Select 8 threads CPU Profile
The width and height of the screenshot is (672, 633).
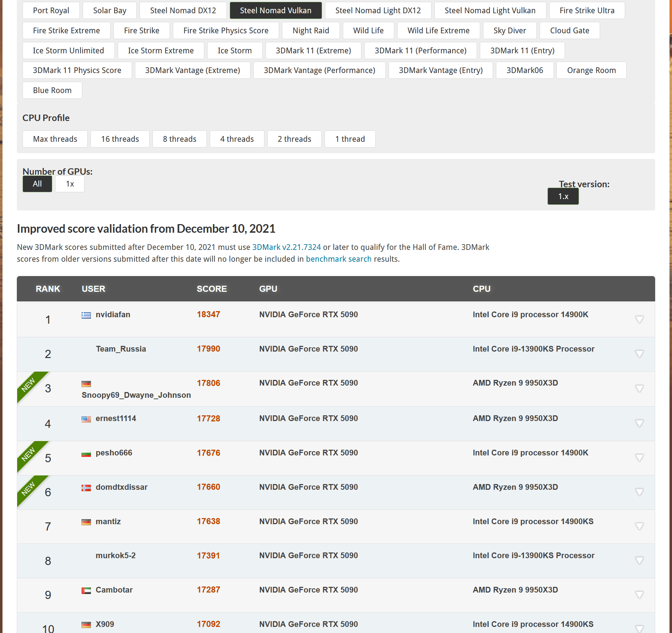(x=180, y=139)
